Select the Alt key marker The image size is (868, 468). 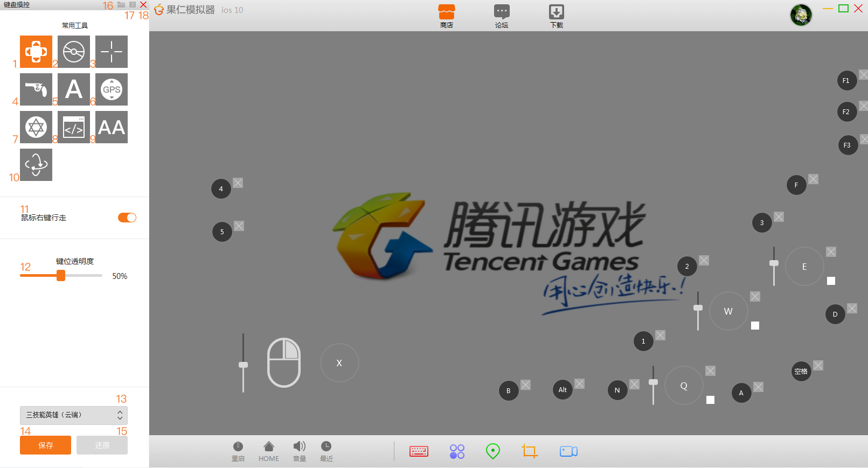tap(563, 390)
